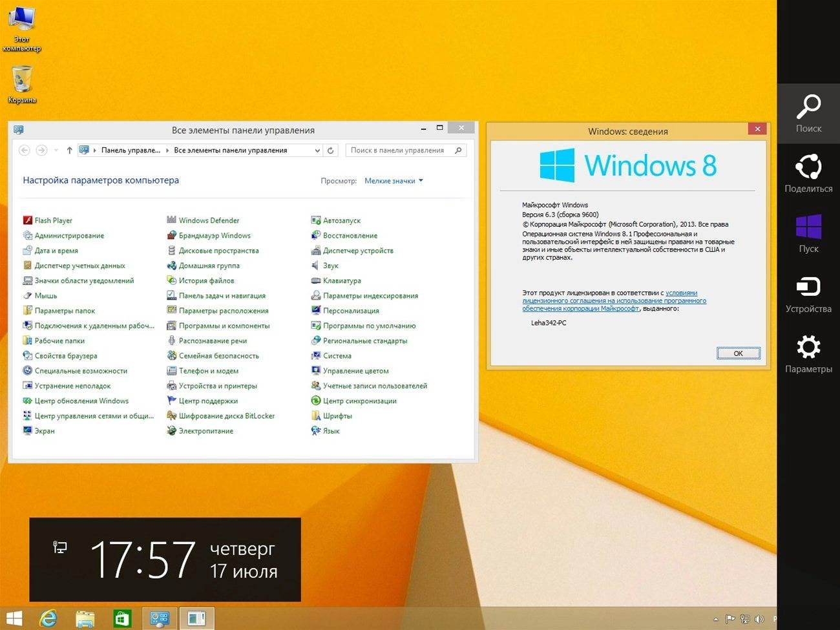840x630 pixels.
Task: Click the Панель управле... breadcrumb
Action: coord(131,150)
